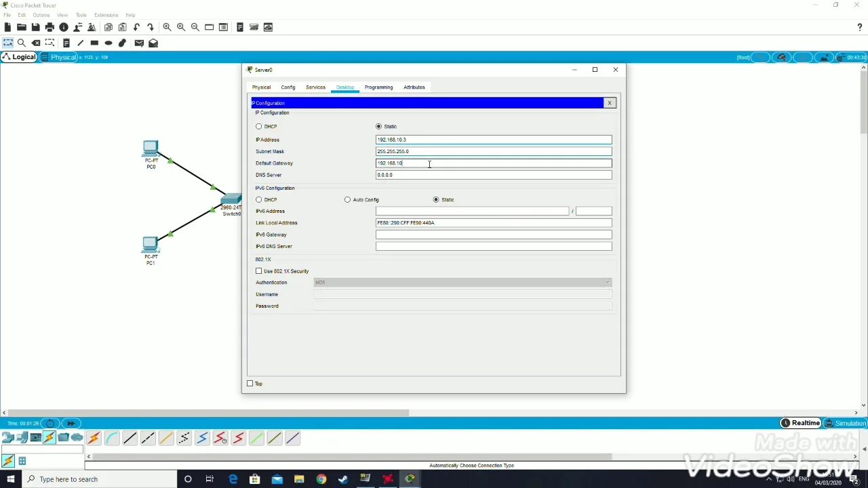Select IPv4 Static radio button
This screenshot has height=488, width=868.
tap(378, 126)
